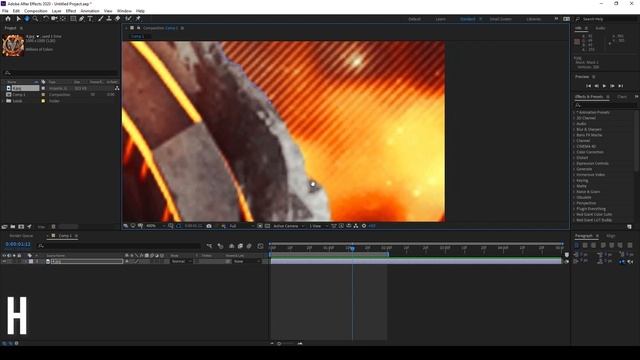Expand the Keying effects category
Viewport: 640px width, 360px height.
tap(573, 180)
